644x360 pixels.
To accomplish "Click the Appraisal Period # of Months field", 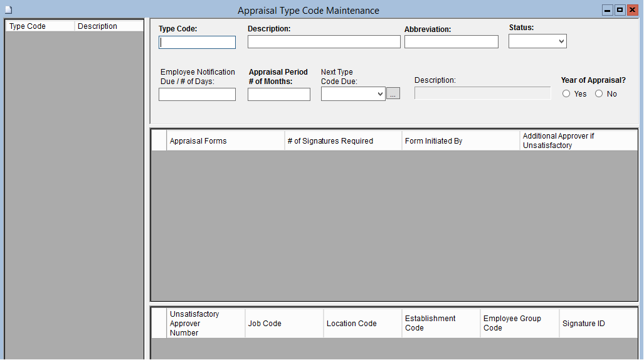I will point(278,95).
